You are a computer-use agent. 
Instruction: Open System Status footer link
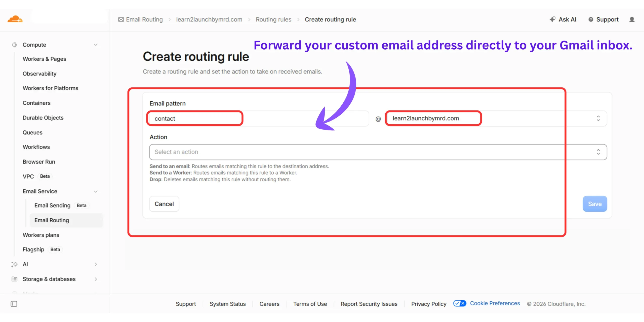pyautogui.click(x=228, y=304)
